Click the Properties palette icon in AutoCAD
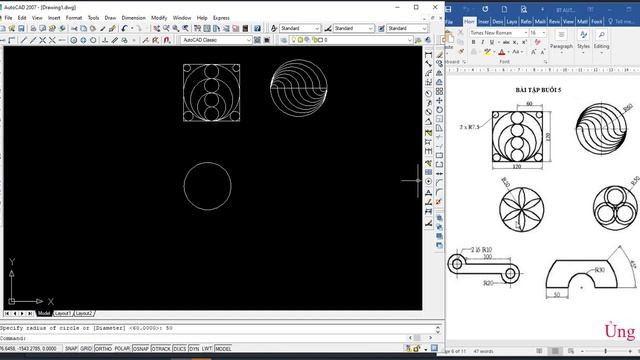 198,29
